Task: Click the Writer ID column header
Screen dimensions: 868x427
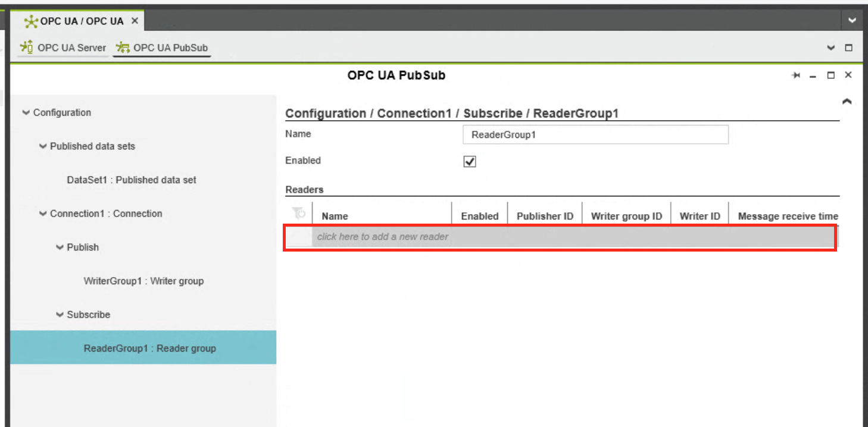Action: 700,216
